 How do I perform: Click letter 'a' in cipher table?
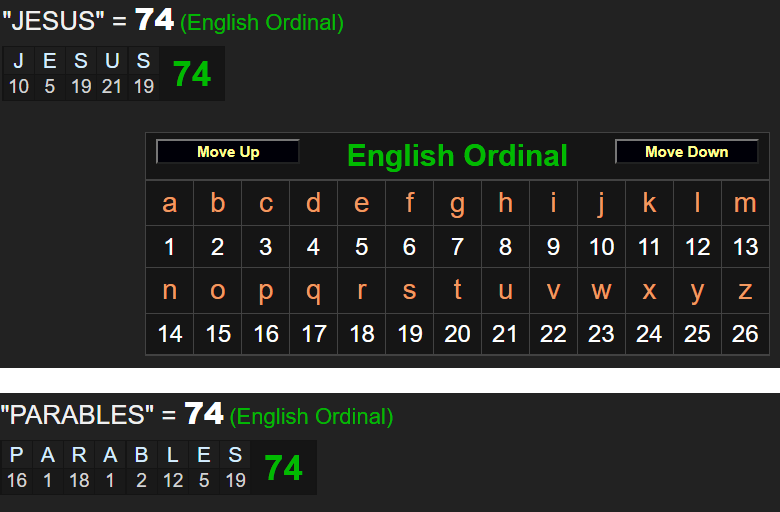[170, 203]
